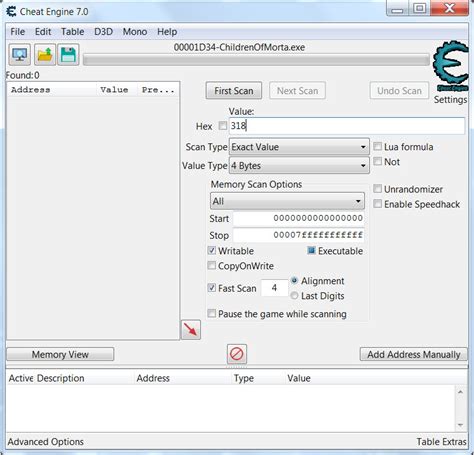Click the Value column header in results list
The image size is (474, 455).
pos(117,90)
